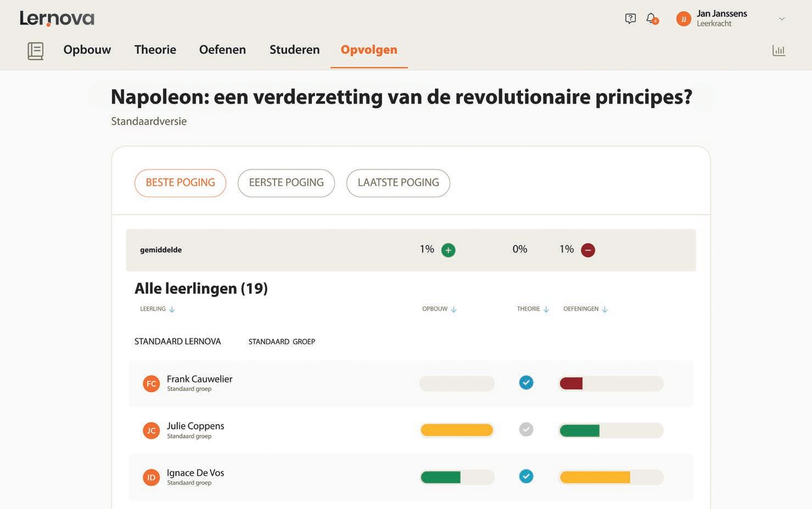Viewport: 812px width, 509px height.
Task: Expand the Jan Janssens account dropdown
Action: coord(781,19)
